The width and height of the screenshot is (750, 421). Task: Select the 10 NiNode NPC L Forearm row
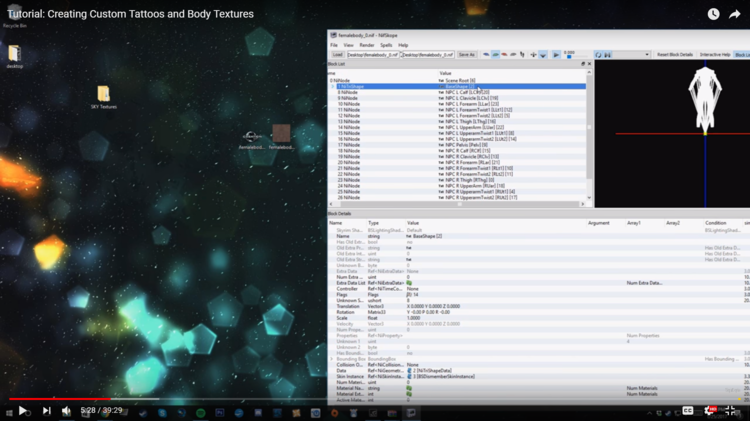[x=457, y=104]
